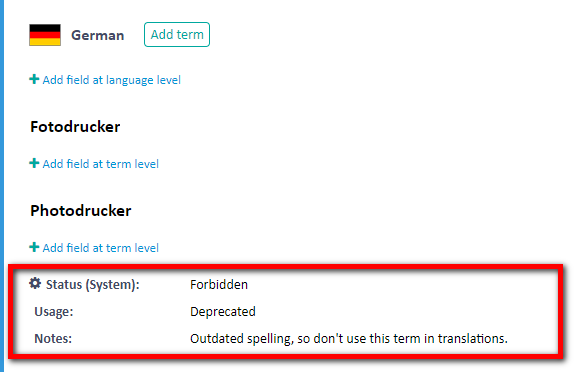Click plus icon under Fotodrucker term
This screenshot has width=579, height=372.
coord(34,163)
